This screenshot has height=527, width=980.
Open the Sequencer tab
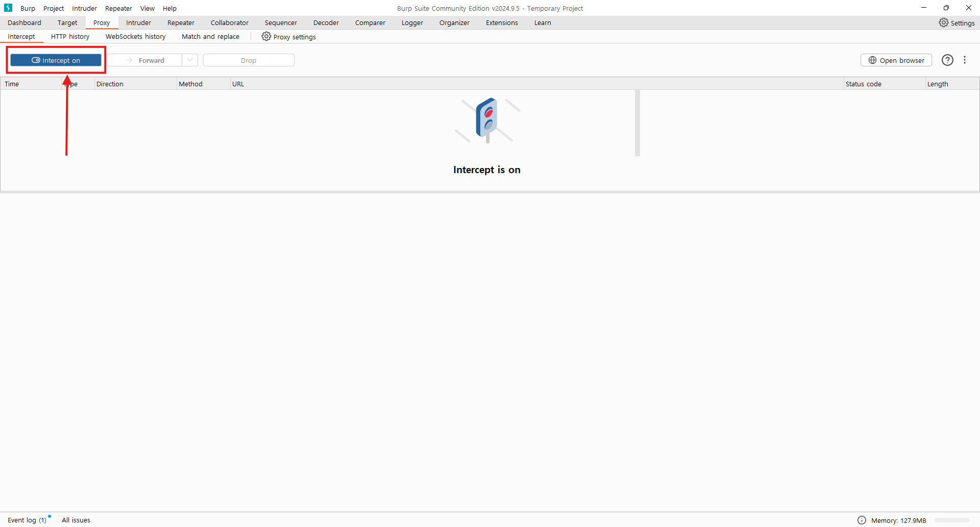[281, 22]
